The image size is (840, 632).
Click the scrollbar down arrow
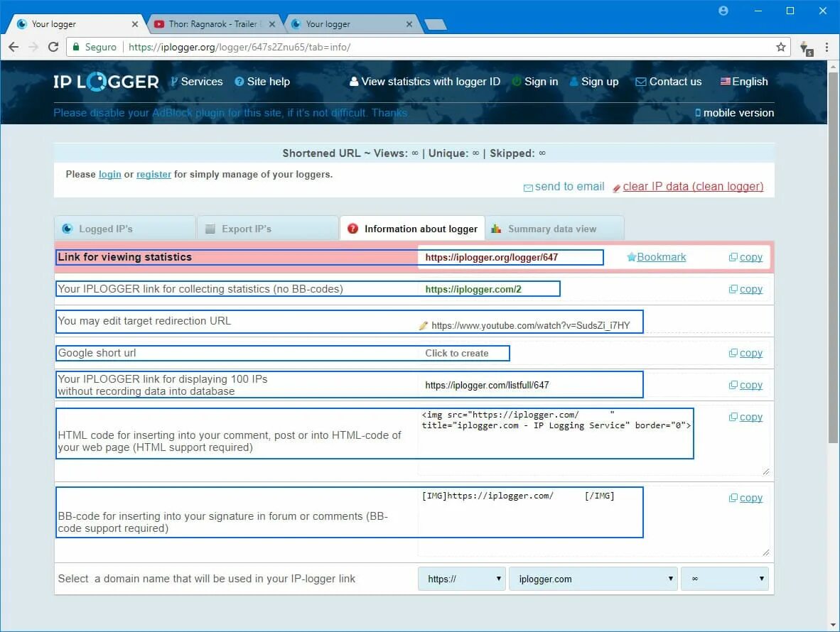coord(833,625)
